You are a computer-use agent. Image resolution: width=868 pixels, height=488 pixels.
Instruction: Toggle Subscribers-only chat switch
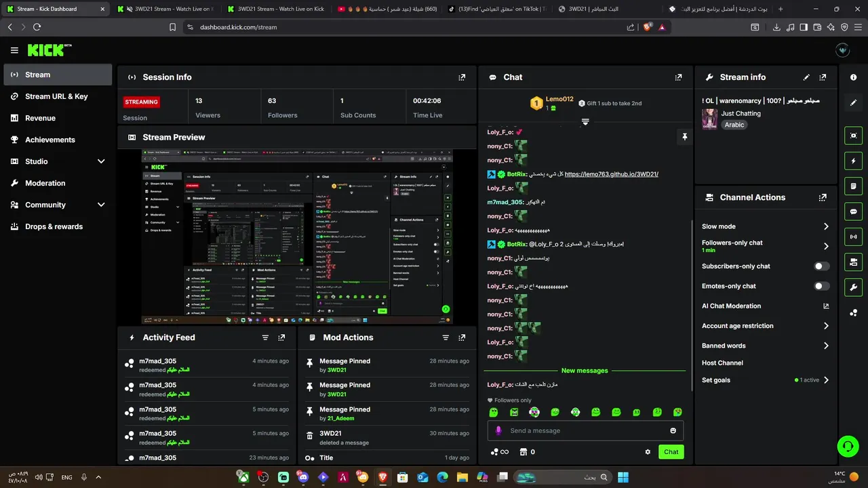click(821, 266)
